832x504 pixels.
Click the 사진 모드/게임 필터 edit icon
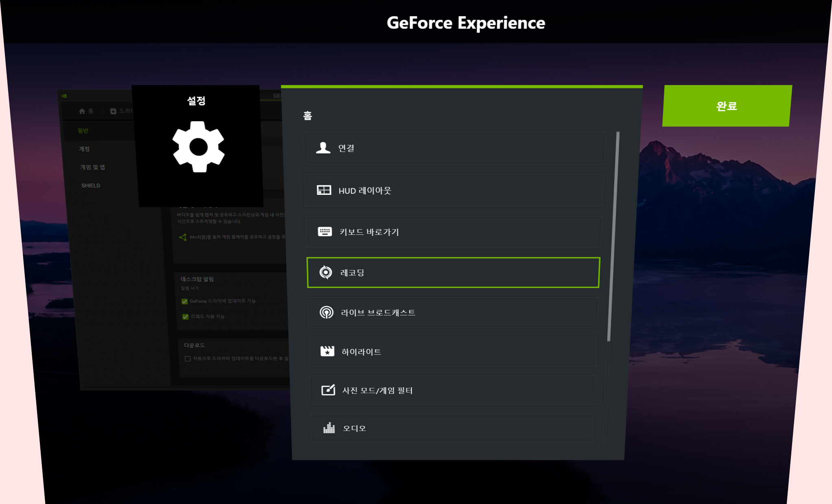pos(328,390)
